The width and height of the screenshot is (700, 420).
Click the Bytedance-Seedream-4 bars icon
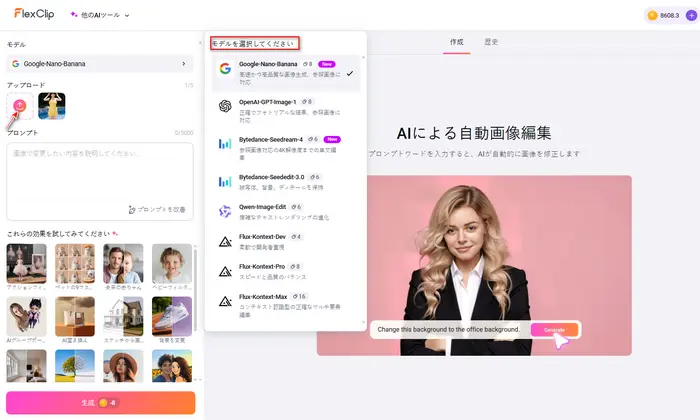click(225, 144)
